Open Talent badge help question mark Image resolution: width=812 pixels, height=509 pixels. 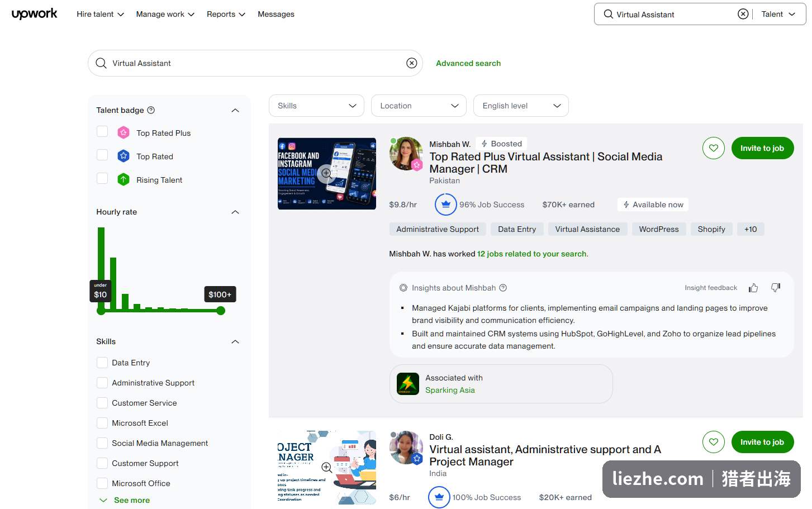click(151, 110)
